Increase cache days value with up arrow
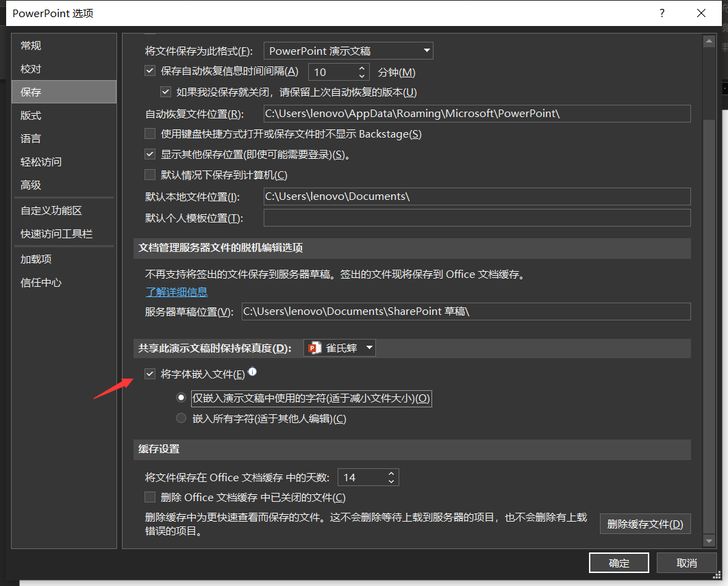Viewport: 728px width, 586px height. tap(391, 473)
